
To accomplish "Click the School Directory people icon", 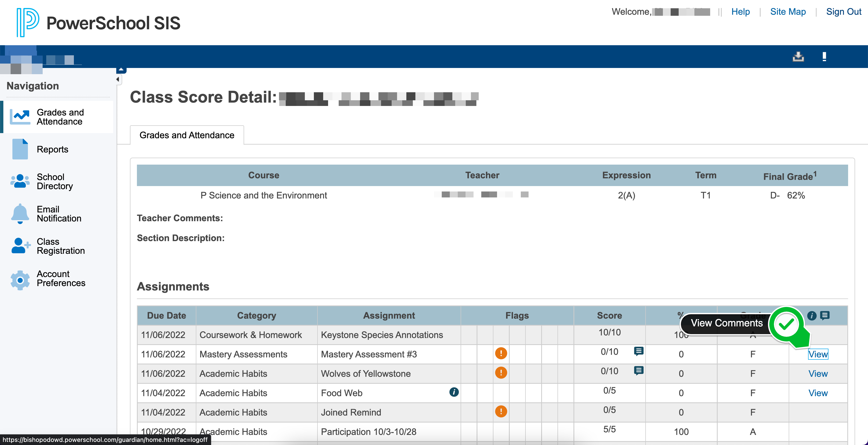I will [20, 181].
